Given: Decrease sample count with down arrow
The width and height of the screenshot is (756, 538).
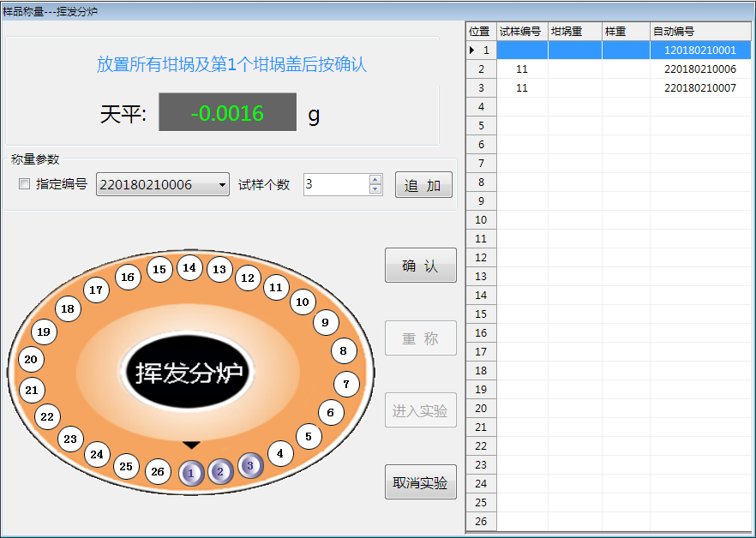Looking at the screenshot, I should 375,189.
